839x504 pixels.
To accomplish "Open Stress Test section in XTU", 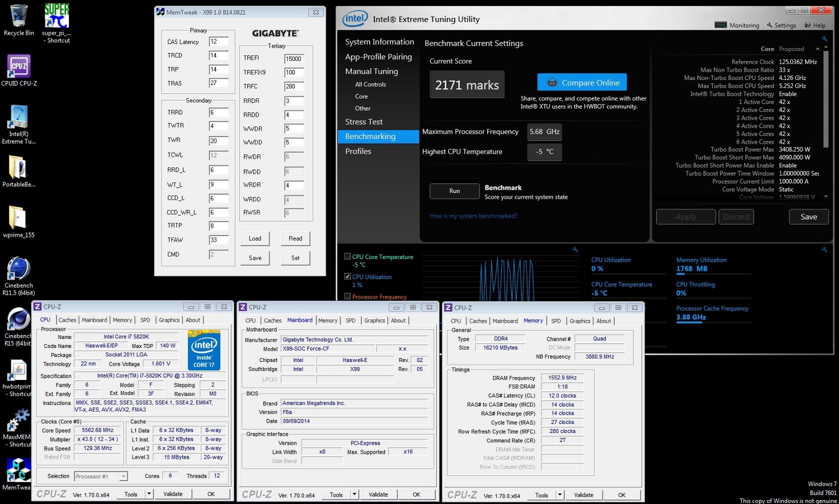I will [364, 122].
